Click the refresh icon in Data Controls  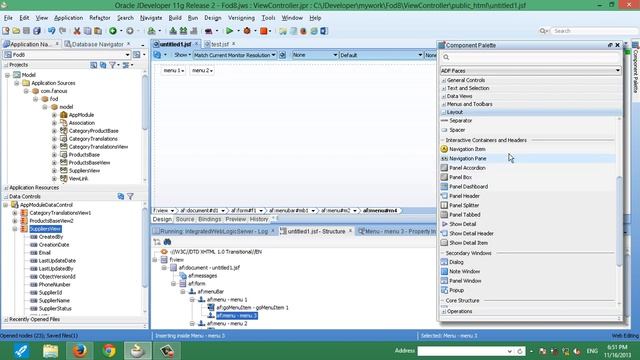(120, 196)
